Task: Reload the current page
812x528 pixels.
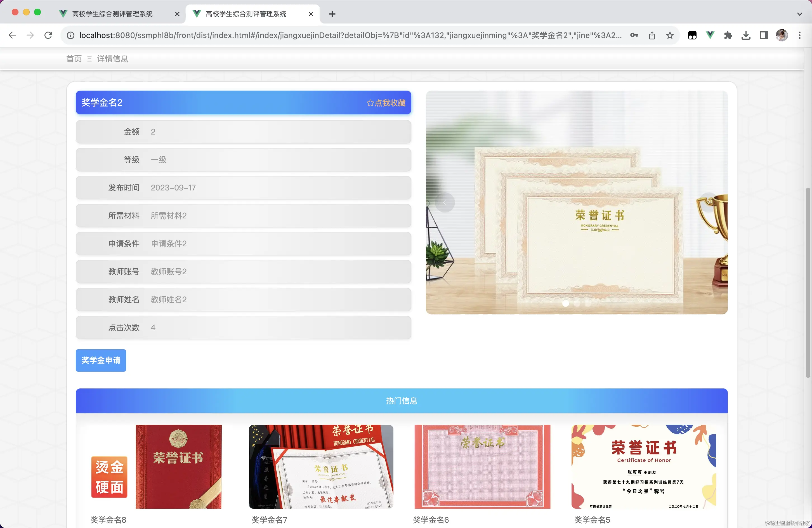Action: point(48,35)
